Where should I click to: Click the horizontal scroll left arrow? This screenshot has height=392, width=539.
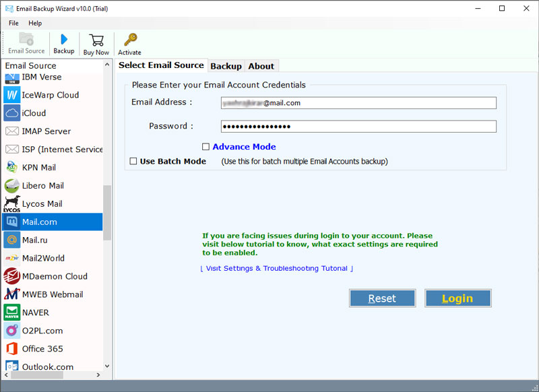click(x=6, y=374)
